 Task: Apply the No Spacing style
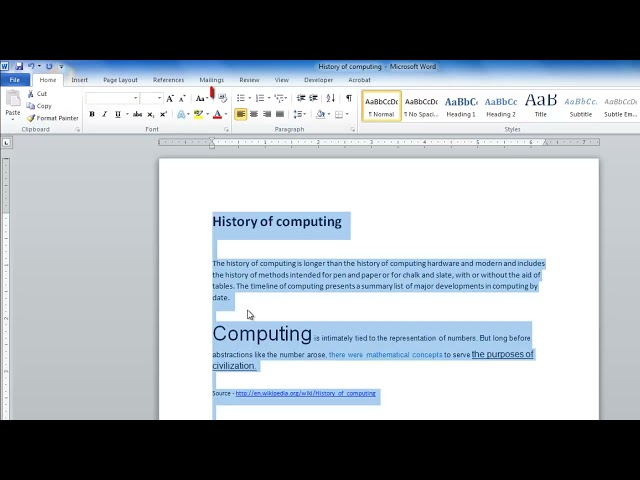click(x=421, y=106)
